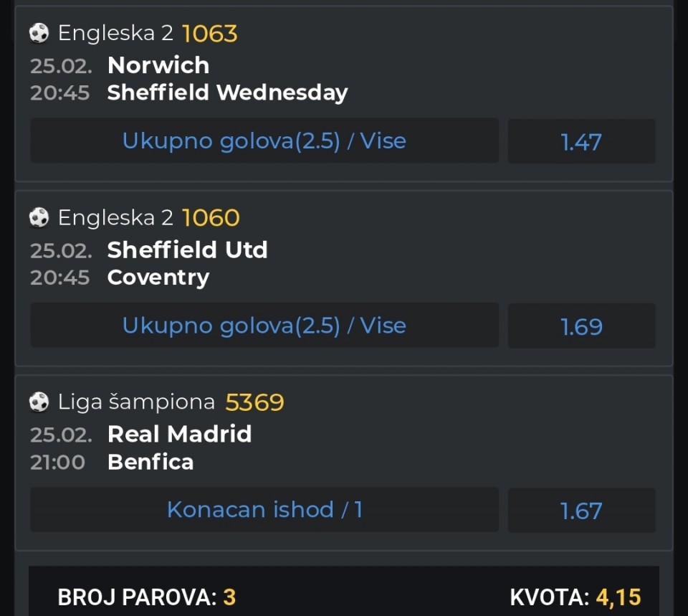Select 'Konacan ishod / 1' bet option
The width and height of the screenshot is (688, 616).
click(264, 510)
